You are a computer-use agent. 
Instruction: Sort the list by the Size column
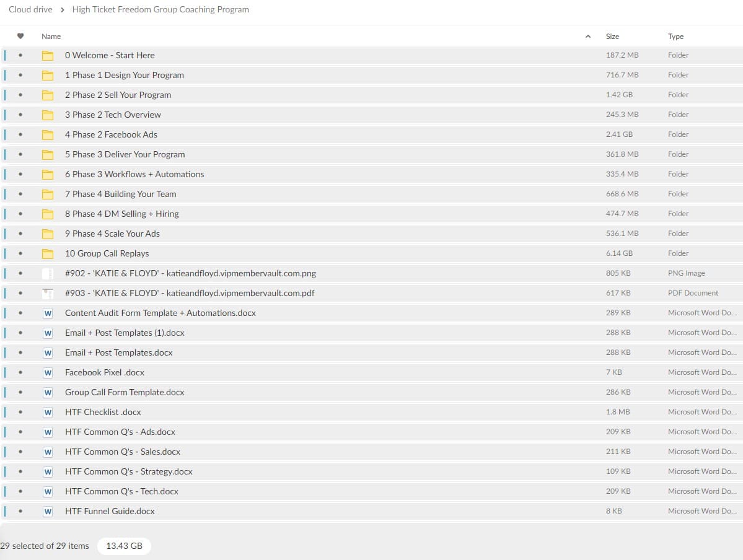click(612, 37)
